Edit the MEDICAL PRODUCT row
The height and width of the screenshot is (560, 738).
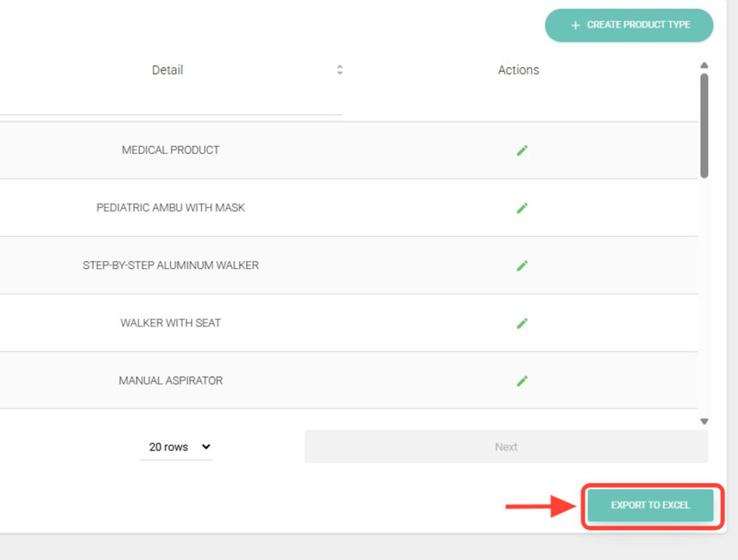[522, 150]
